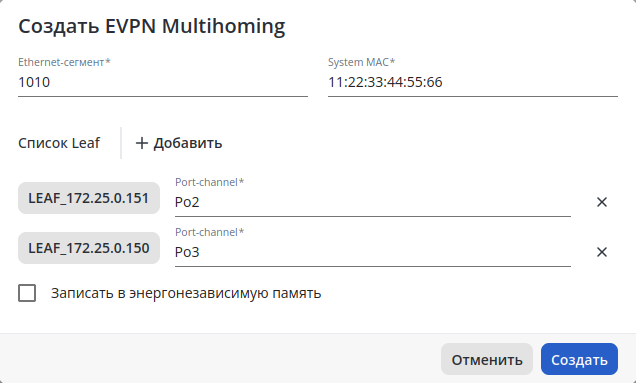
Task: Click the Записать в энергонезависимую память label text
Action: 186,293
